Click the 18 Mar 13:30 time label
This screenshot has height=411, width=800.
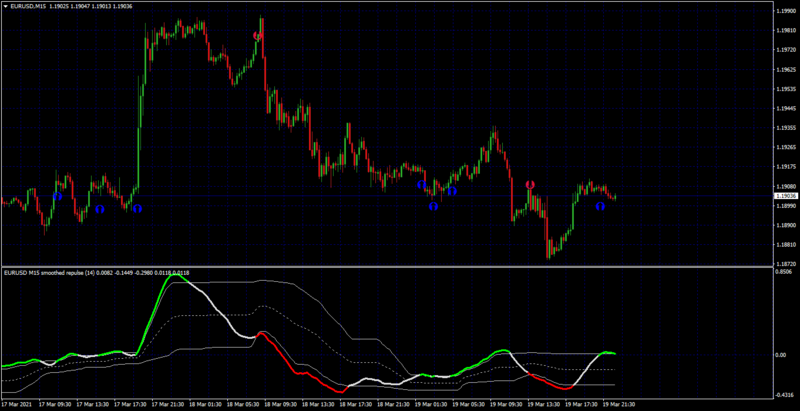tap(319, 404)
